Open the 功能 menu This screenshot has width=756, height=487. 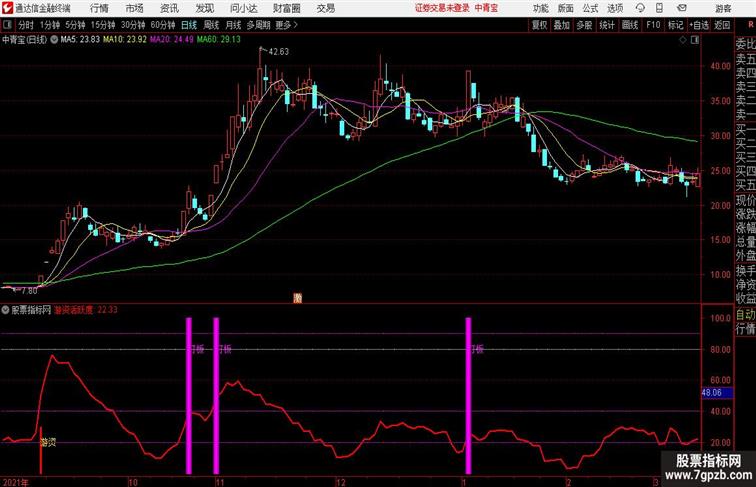(x=540, y=8)
